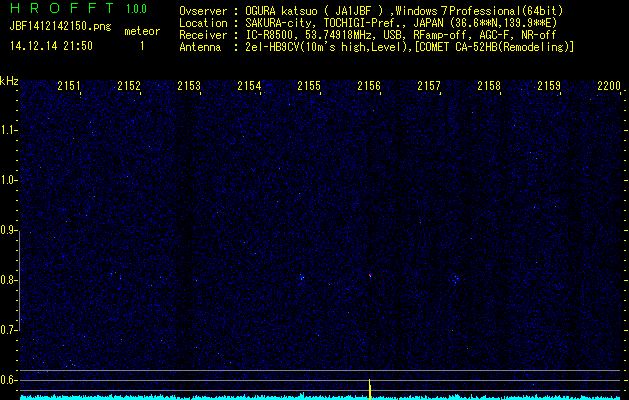The width and height of the screenshot is (629, 400).
Task: Click the JA1JBF callsign text
Action: (355, 11)
